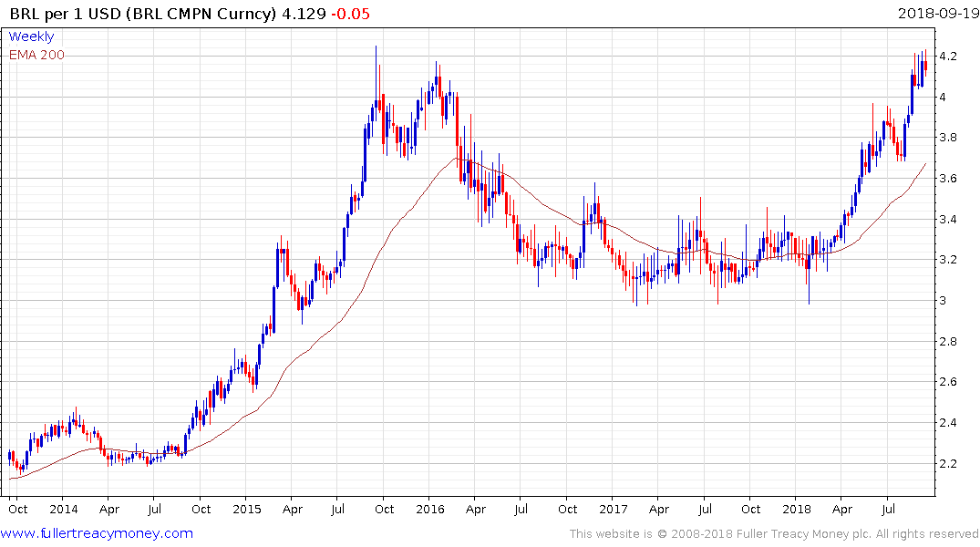This screenshot has width=980, height=547.
Task: Click the 2.4 price axis label
Action: (x=948, y=423)
